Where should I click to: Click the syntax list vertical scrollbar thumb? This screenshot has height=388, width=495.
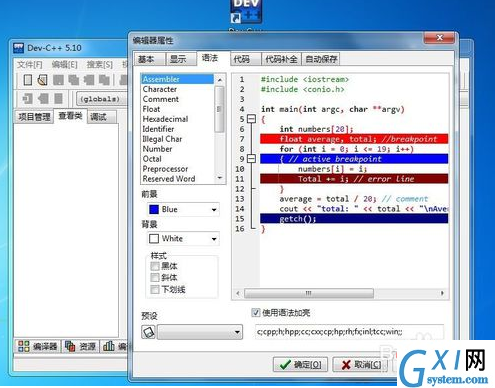[x=220, y=109]
